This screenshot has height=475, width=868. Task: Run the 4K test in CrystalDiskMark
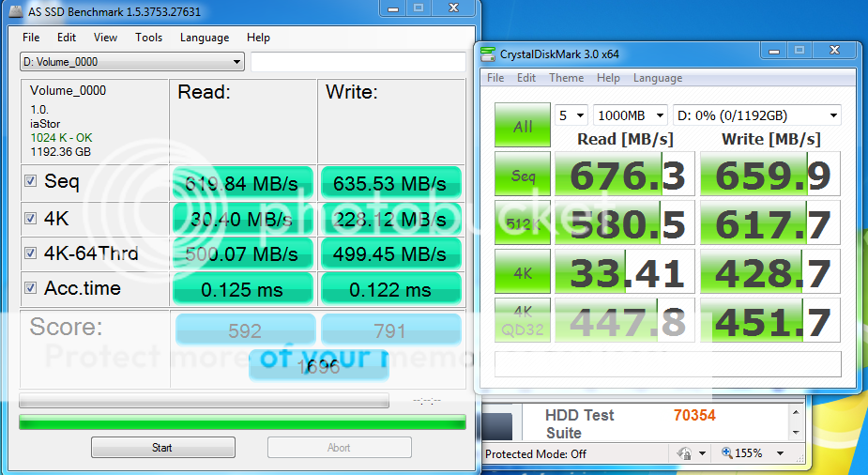[x=522, y=271]
